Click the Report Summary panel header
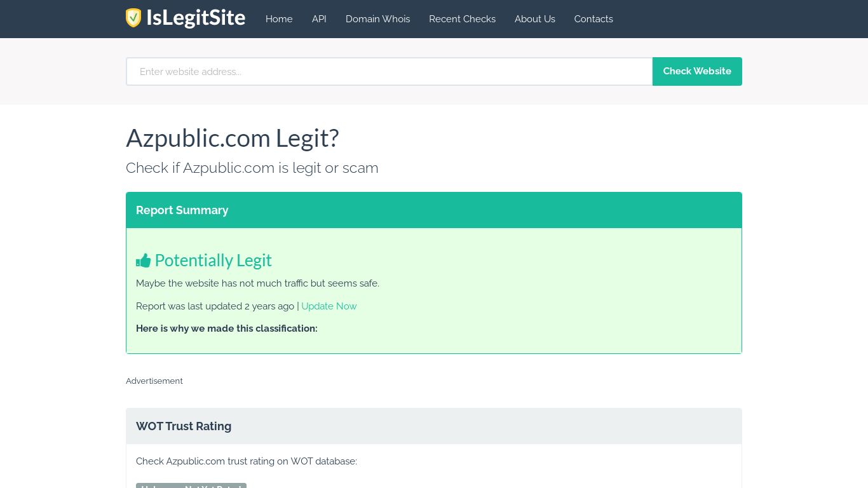 click(x=434, y=210)
